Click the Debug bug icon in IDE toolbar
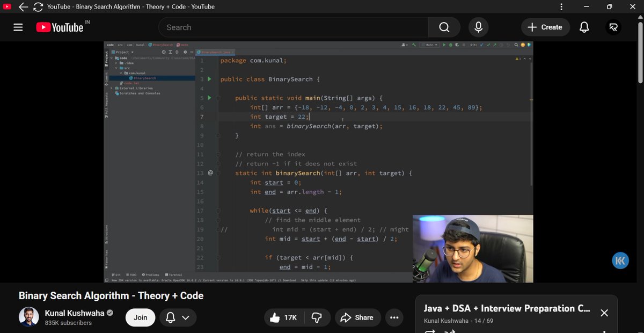644x333 pixels. click(x=451, y=45)
